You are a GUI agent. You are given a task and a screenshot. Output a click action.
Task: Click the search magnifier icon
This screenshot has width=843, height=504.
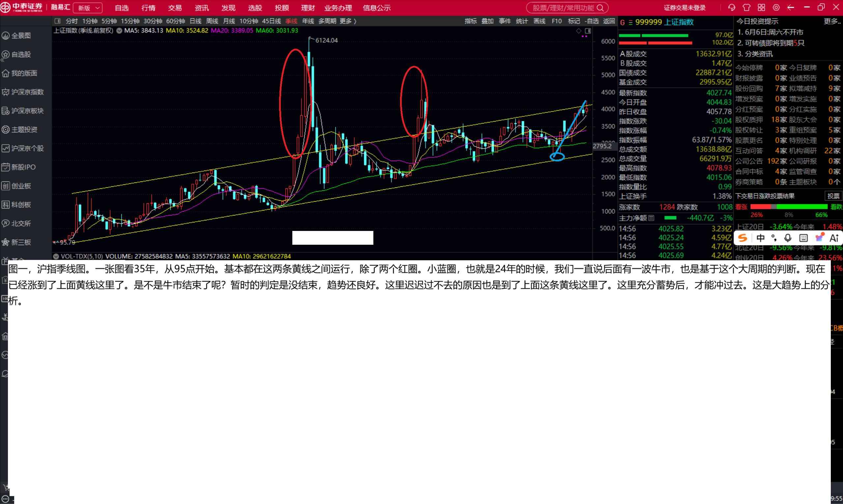(x=600, y=8)
